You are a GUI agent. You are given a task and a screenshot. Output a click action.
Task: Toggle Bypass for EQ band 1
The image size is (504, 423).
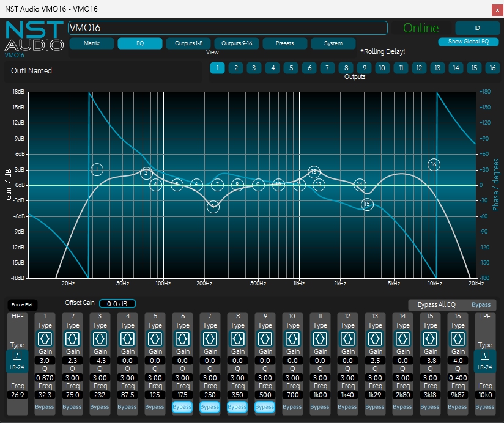click(45, 407)
